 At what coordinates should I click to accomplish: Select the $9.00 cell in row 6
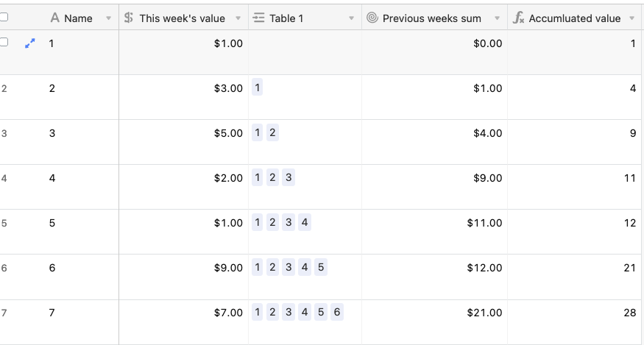[183, 277]
